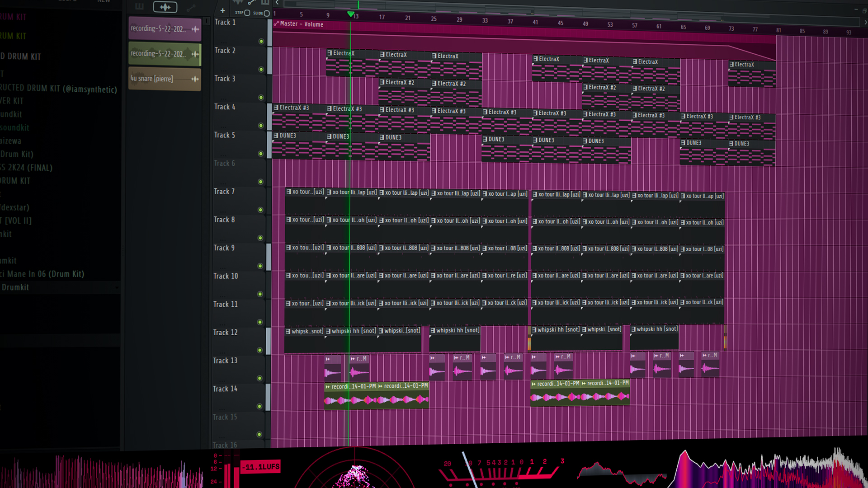
Task: Open clip menu of first xo tour clip on Track 10
Action: (x=288, y=276)
